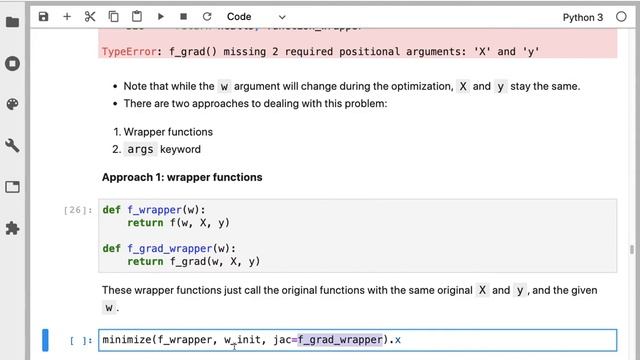Run the selected cell

160,17
